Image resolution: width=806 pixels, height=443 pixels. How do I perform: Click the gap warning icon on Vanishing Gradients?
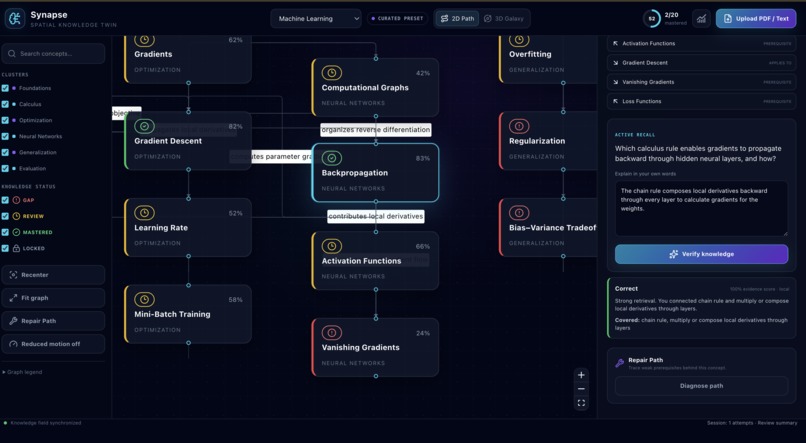point(332,333)
